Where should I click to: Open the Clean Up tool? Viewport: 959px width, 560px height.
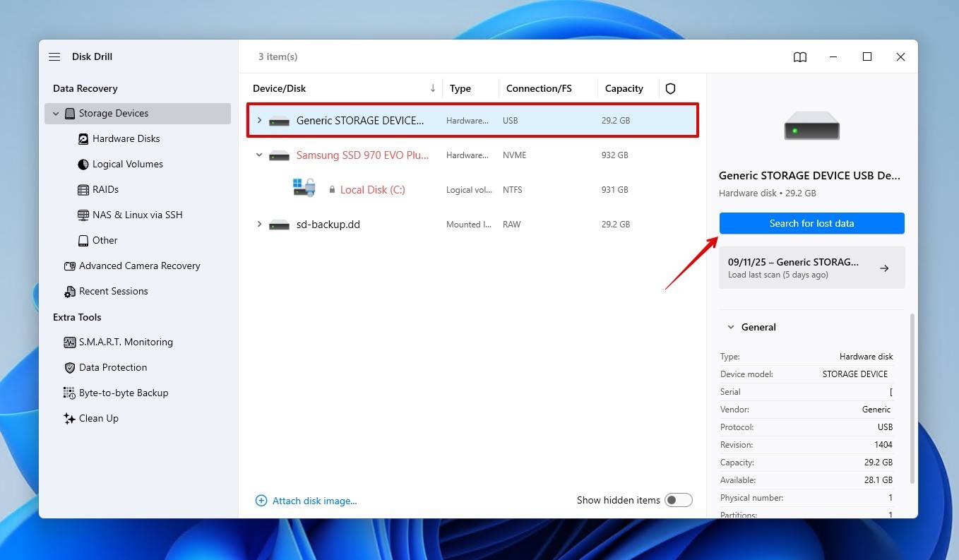pyautogui.click(x=99, y=418)
